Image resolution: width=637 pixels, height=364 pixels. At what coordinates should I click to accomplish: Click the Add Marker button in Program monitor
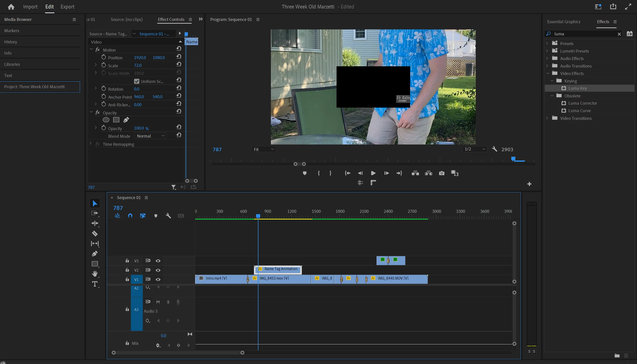pos(305,173)
